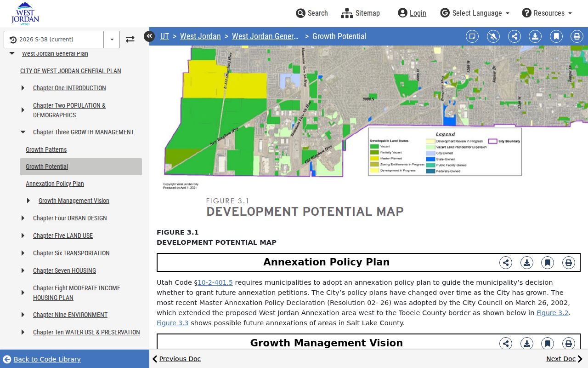Jump to Figure 3.3 link
Viewport: 588px width, 368px height.
(x=173, y=323)
